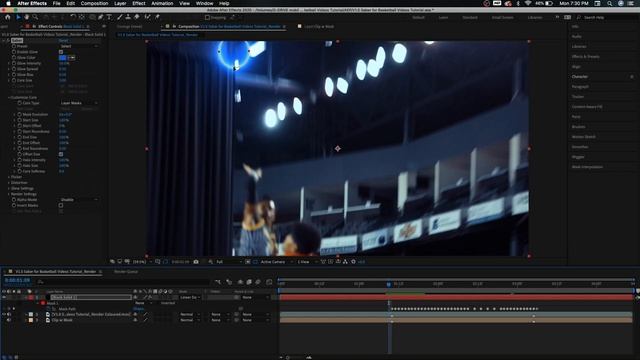Select the Eraser tool
The height and width of the screenshot is (360, 640).
pos(137,17)
